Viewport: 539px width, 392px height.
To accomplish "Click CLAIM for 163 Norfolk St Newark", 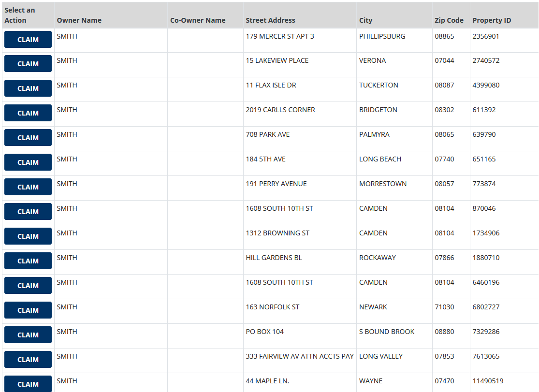I will pyautogui.click(x=28, y=310).
